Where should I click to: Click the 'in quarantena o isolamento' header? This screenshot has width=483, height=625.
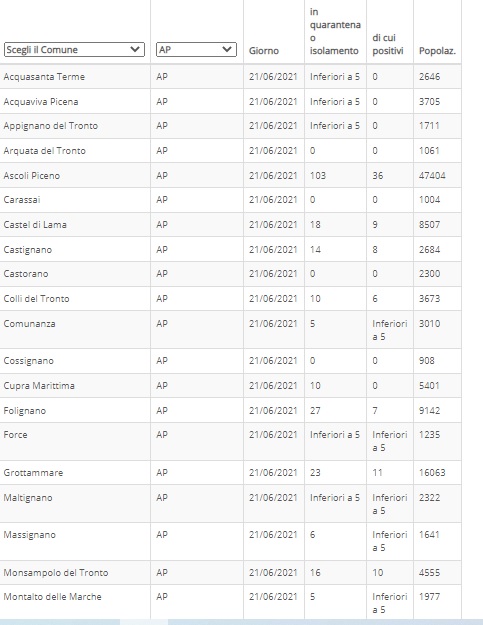pyautogui.click(x=335, y=31)
